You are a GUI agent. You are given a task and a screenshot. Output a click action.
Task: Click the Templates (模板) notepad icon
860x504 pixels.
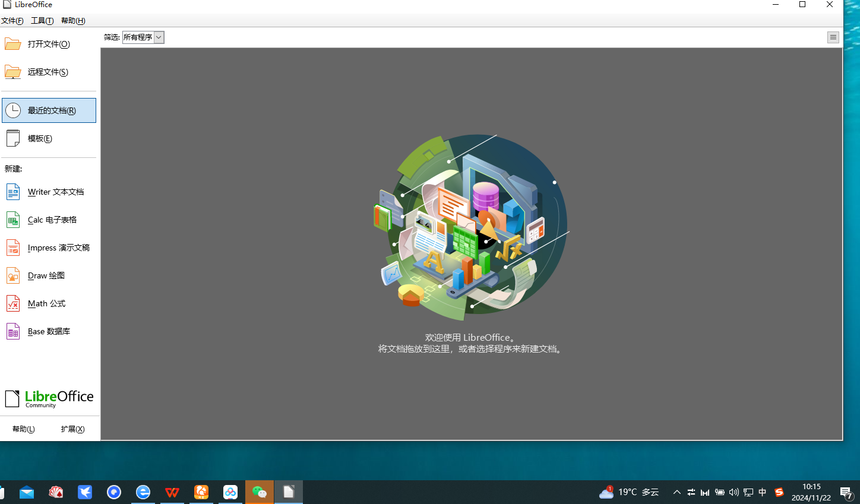coord(13,138)
